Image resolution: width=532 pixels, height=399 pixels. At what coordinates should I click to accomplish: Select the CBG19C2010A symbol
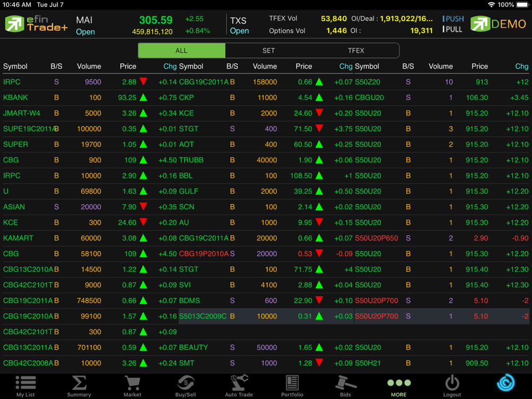click(28, 316)
